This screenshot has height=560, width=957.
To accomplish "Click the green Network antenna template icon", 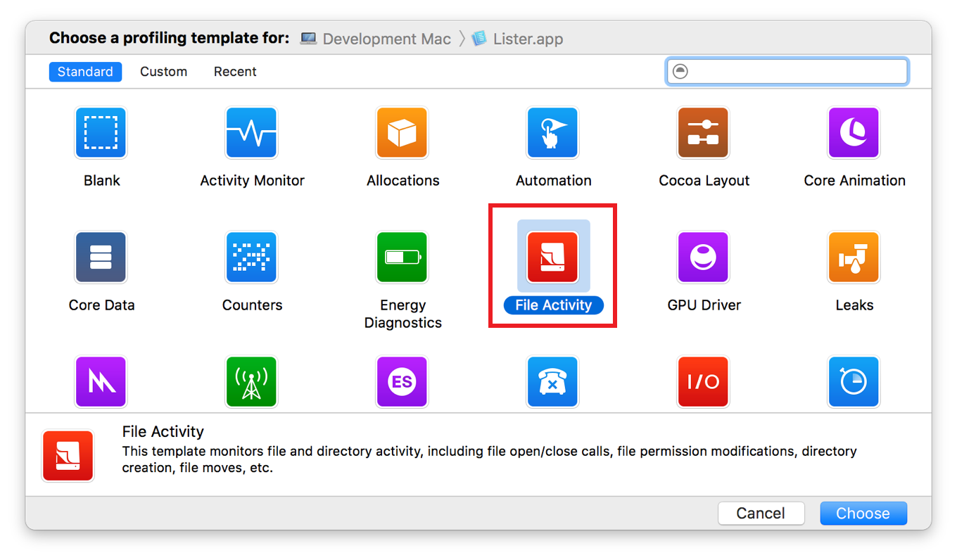I will point(251,382).
